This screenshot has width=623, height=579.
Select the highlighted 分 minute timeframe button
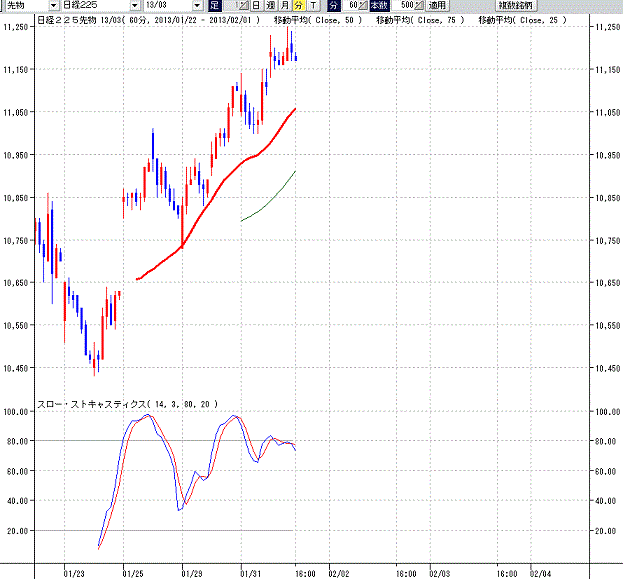click(298, 5)
